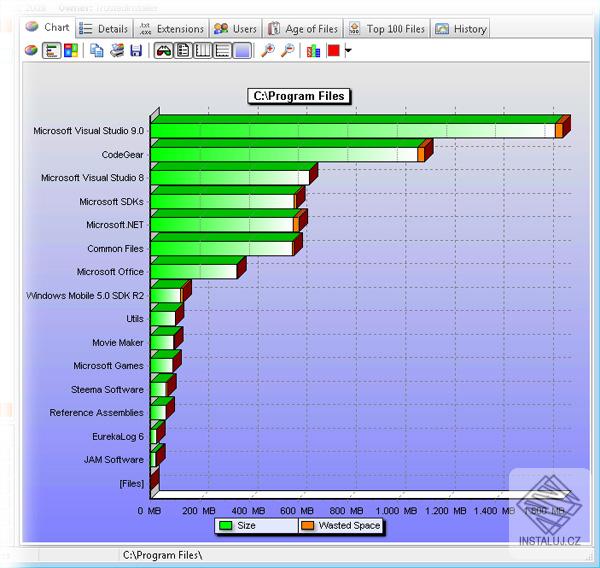Click the Windows Mobile 5.0 SDK R2 bar
Viewport: 600px width, 568px height.
pyautogui.click(x=166, y=295)
